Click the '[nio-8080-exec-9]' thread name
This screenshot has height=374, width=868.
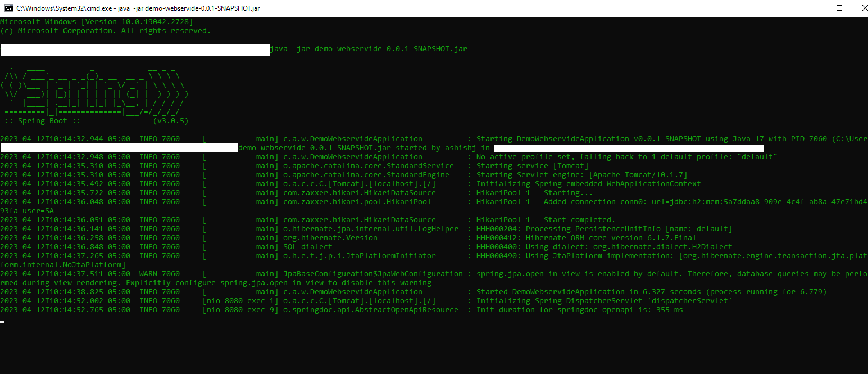coord(240,310)
